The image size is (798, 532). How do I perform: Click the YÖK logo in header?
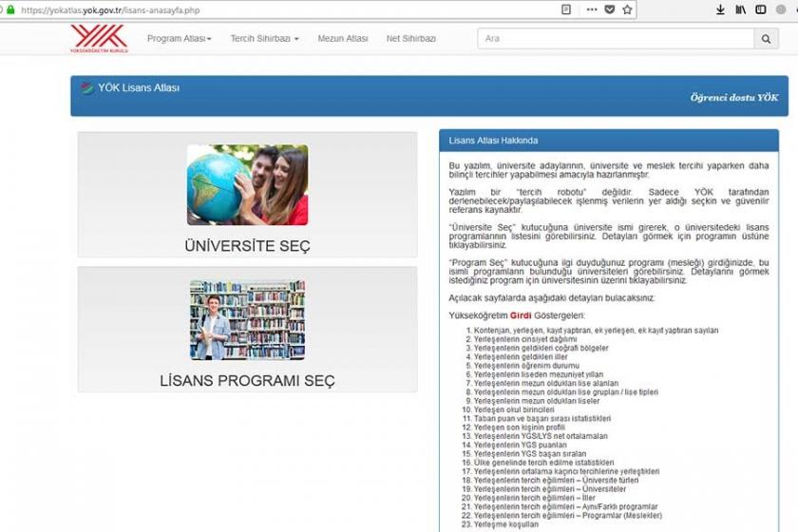point(99,39)
